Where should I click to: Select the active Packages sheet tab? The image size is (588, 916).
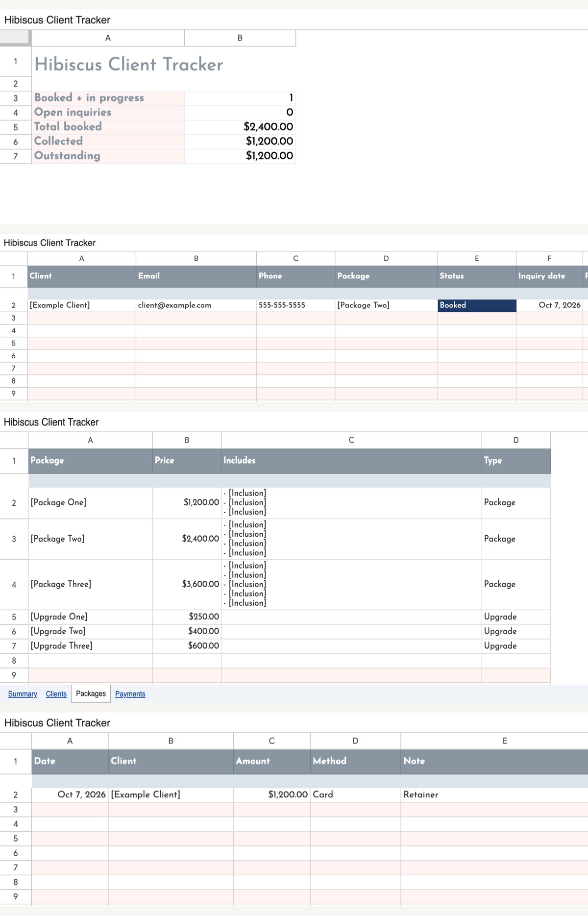pos(91,693)
